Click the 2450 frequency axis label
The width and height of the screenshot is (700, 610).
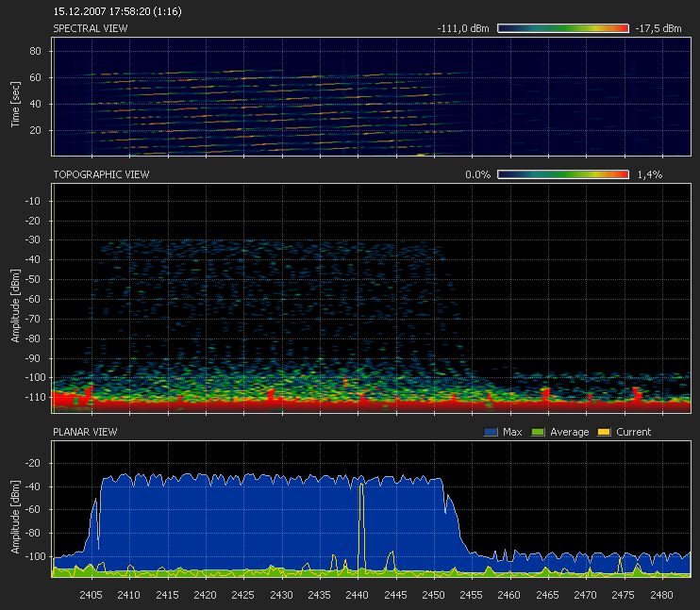(433, 595)
